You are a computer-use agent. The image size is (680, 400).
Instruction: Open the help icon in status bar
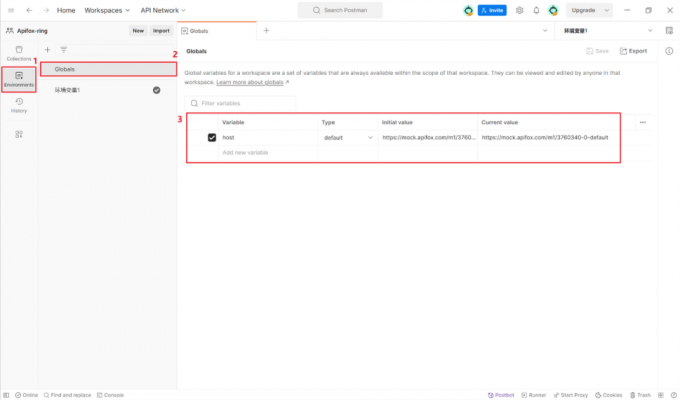coord(673,395)
